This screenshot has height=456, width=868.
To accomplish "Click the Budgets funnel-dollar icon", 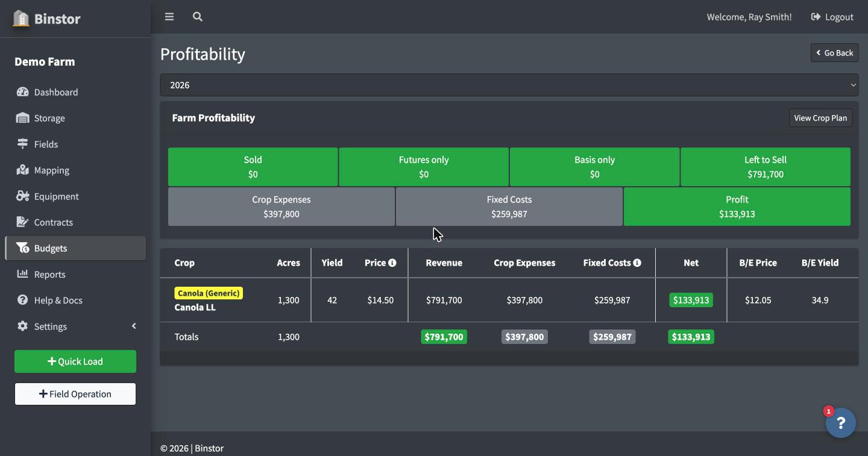I will pyautogui.click(x=23, y=248).
